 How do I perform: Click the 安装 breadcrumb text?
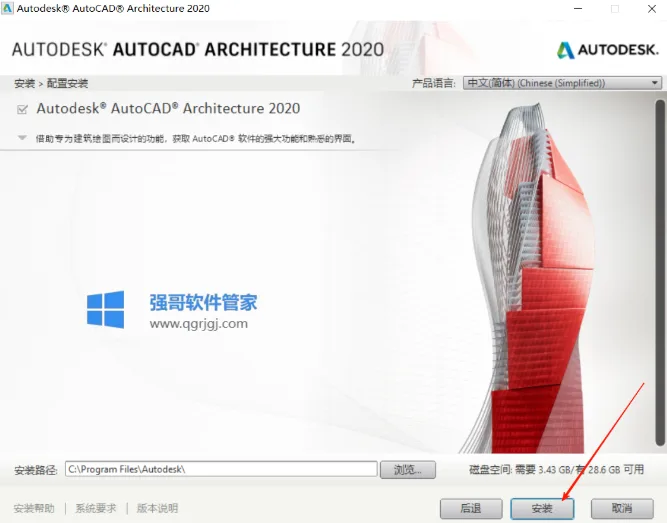tap(25, 83)
